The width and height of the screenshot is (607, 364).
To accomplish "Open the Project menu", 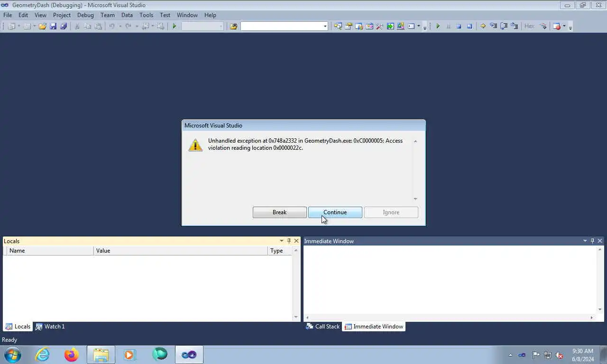I will [62, 15].
